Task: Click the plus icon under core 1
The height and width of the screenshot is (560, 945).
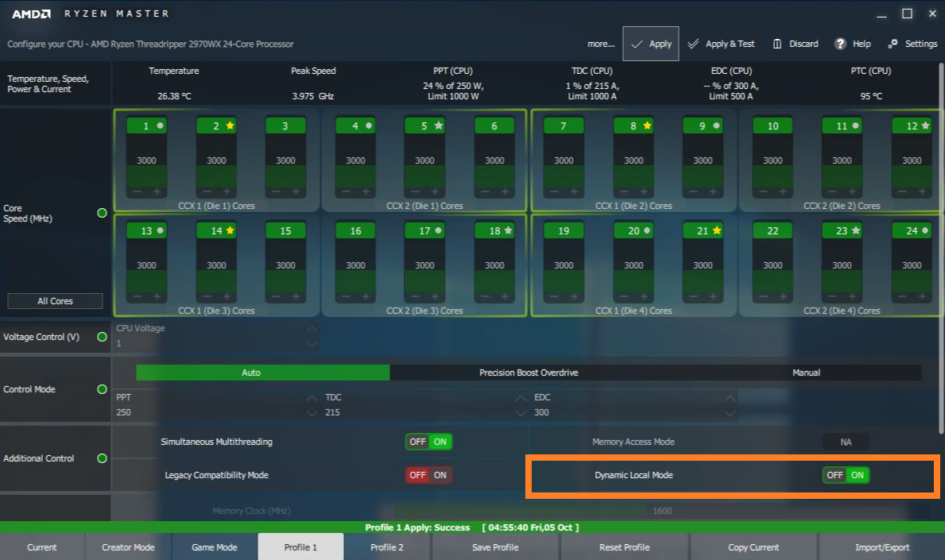Action: click(x=156, y=192)
